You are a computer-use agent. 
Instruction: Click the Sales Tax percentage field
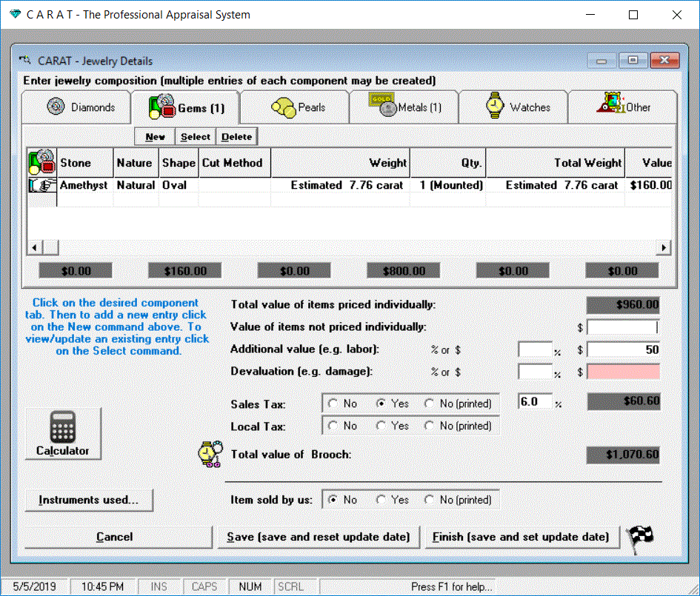click(x=535, y=402)
